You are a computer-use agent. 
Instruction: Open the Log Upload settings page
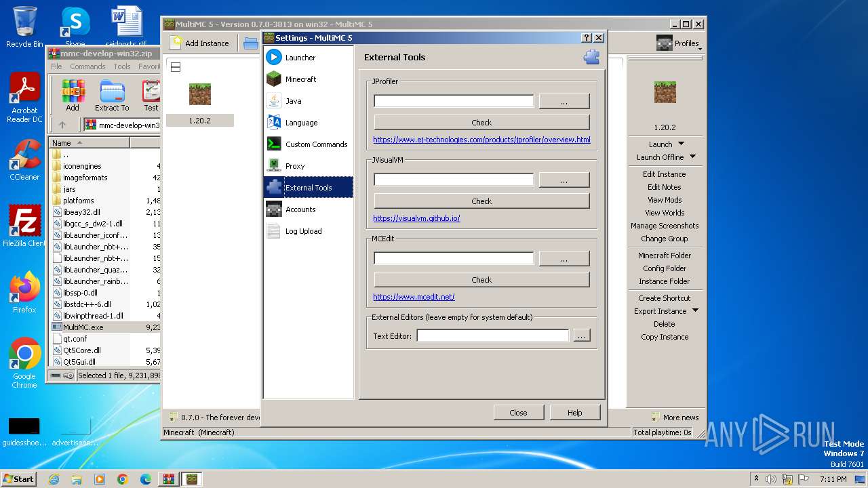click(308, 231)
